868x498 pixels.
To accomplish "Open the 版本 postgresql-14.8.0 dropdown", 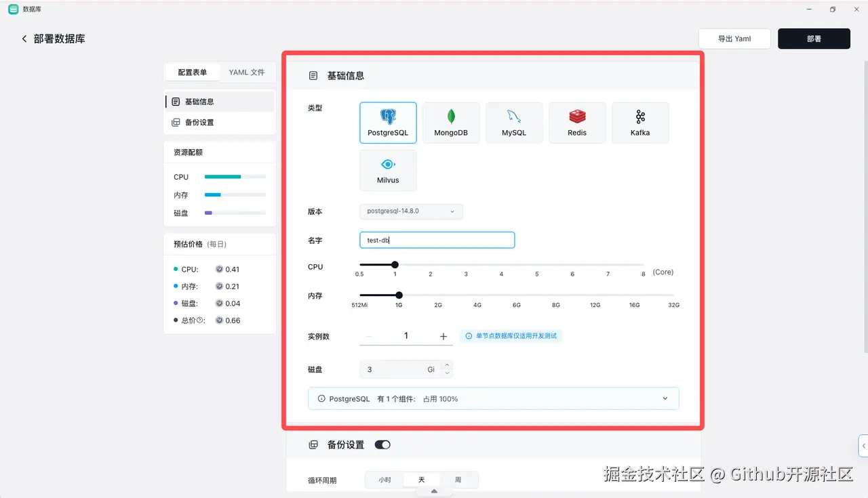I will click(x=411, y=211).
